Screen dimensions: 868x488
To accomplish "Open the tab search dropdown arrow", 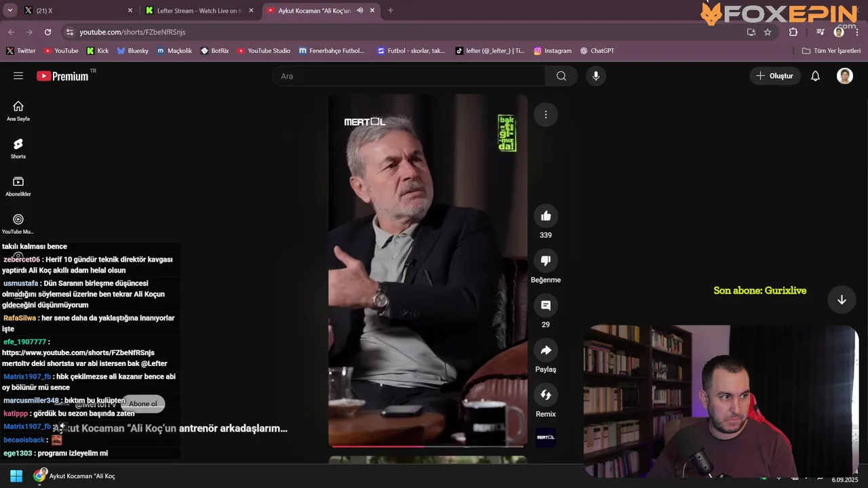I will [x=9, y=10].
